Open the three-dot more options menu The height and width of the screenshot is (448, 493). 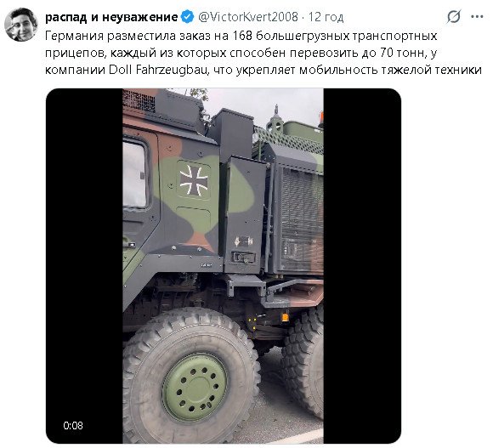point(477,17)
